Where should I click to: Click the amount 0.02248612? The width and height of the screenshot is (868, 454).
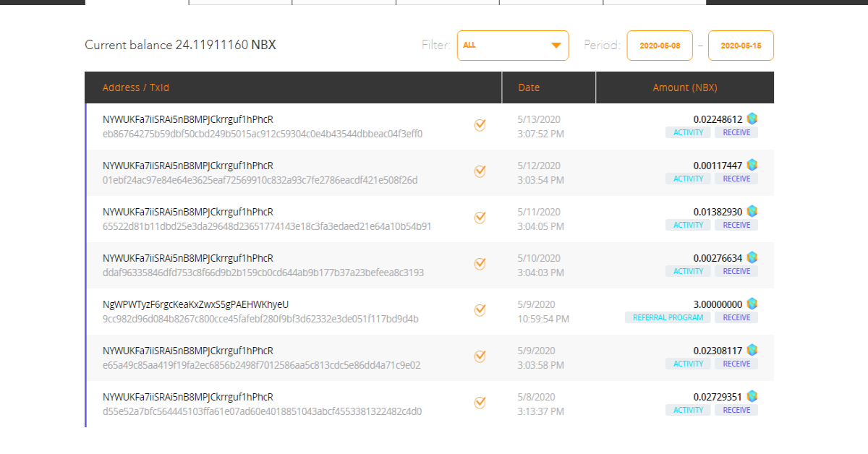point(718,119)
